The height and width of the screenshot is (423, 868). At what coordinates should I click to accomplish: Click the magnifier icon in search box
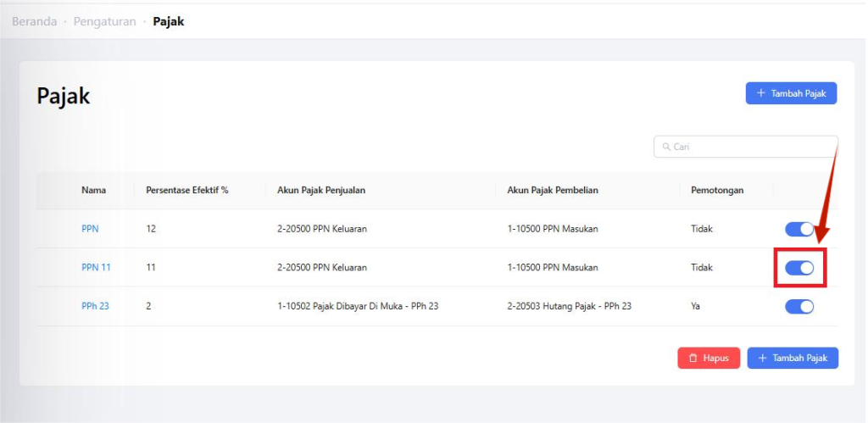click(x=666, y=147)
